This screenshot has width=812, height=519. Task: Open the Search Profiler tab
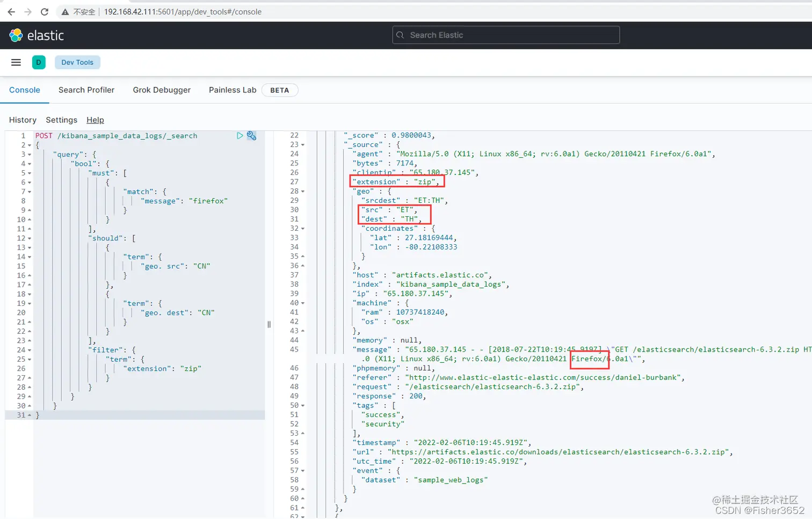coord(86,90)
